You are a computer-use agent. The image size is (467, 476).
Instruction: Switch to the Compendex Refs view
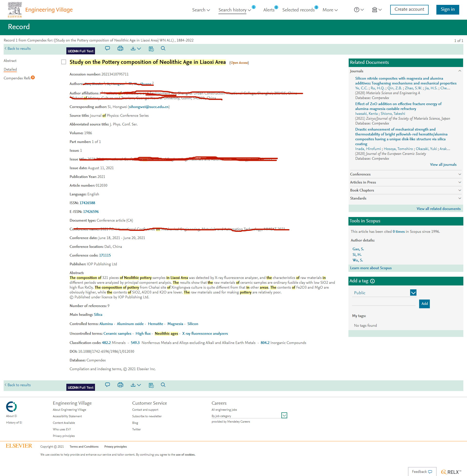[x=17, y=78]
